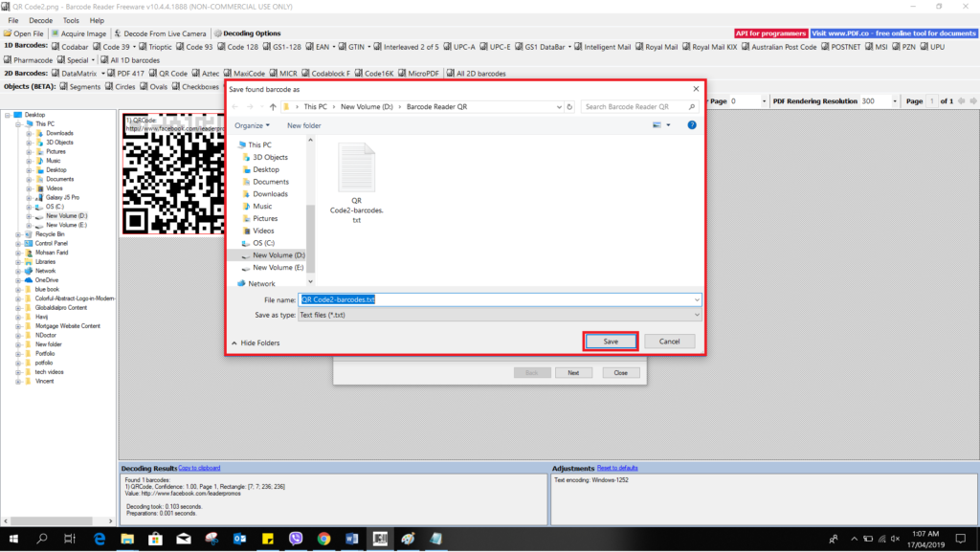Image resolution: width=980 pixels, height=552 pixels.
Task: Open the Tools menu
Action: pyautogui.click(x=71, y=20)
